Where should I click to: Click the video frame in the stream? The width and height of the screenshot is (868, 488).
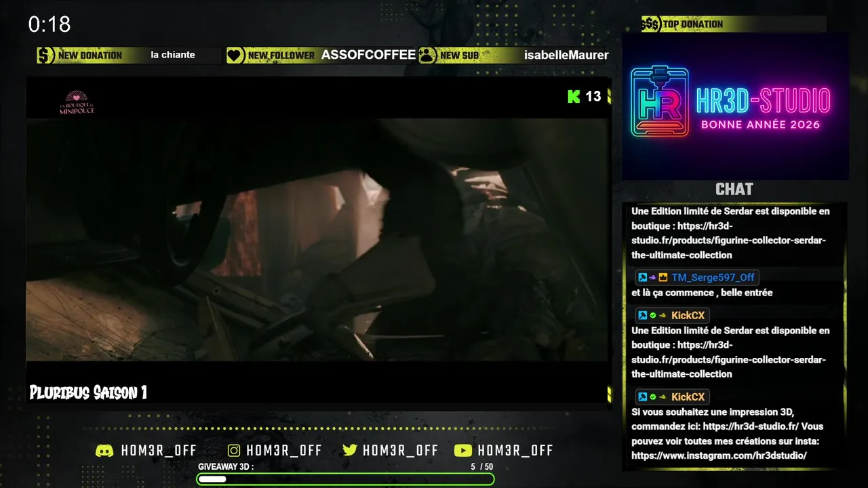[x=317, y=239]
